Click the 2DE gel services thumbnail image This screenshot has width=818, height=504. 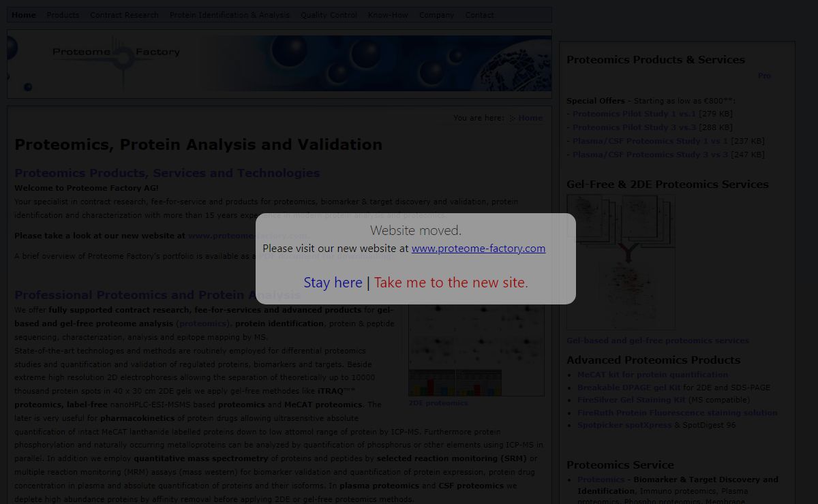[x=621, y=263]
